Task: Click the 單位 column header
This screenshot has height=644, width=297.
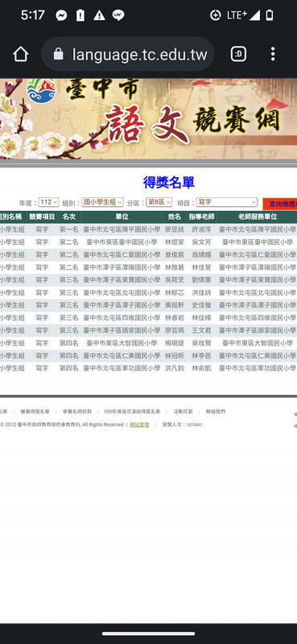Action: pos(122,217)
